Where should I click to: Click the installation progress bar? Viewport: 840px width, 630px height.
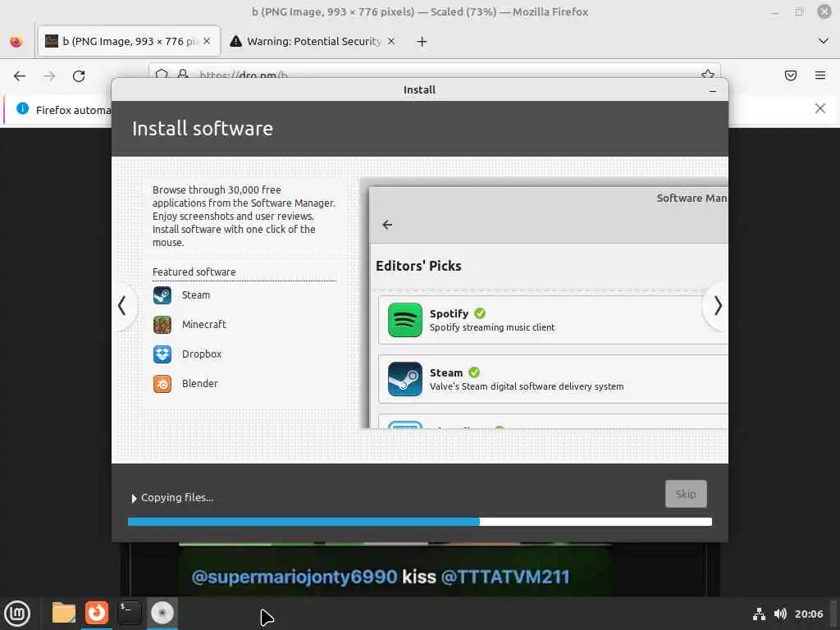(x=420, y=522)
